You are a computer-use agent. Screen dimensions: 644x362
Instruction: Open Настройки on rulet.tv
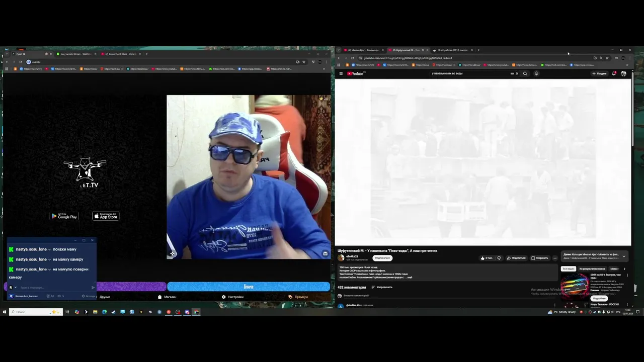pyautogui.click(x=232, y=297)
